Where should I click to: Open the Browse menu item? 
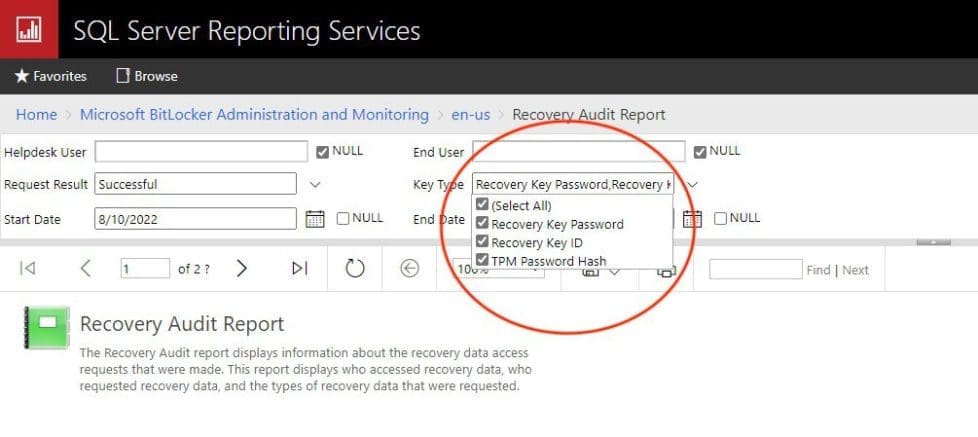click(147, 76)
